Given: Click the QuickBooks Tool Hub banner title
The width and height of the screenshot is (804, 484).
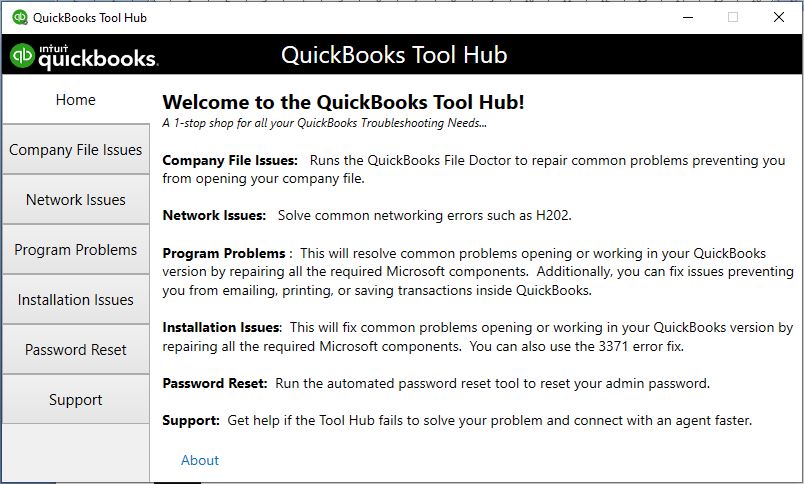Looking at the screenshot, I should 394,55.
